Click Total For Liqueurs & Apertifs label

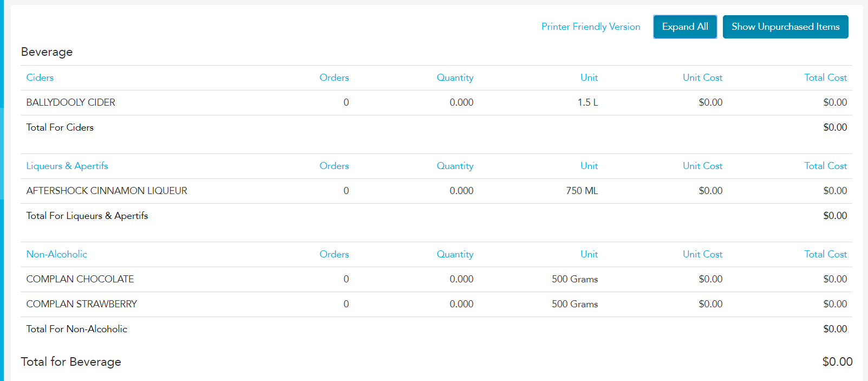[87, 216]
